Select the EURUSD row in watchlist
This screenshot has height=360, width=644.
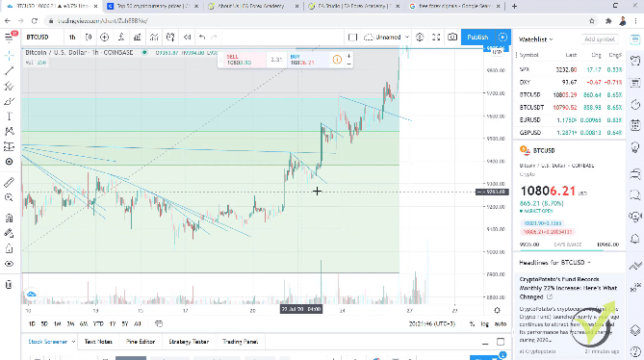click(570, 120)
